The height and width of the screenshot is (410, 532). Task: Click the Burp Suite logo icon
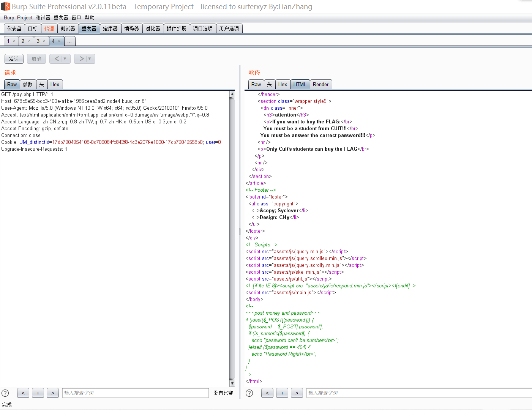click(x=5, y=6)
